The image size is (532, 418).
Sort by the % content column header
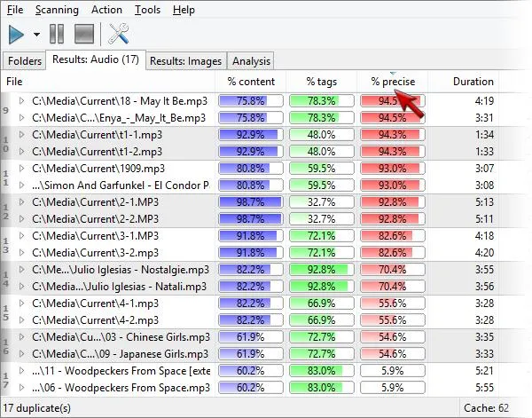251,82
